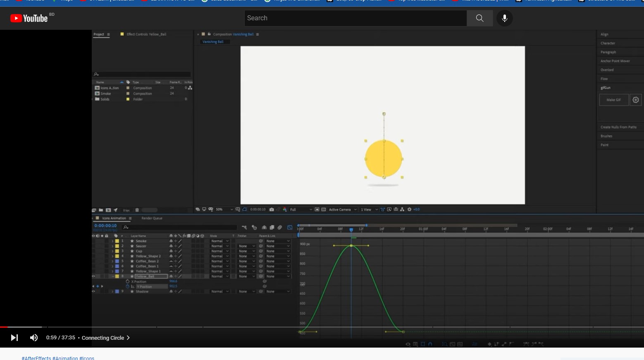Click the keyframe navigator diamond for Y Position
644x360 pixels.
pyautogui.click(x=97, y=286)
